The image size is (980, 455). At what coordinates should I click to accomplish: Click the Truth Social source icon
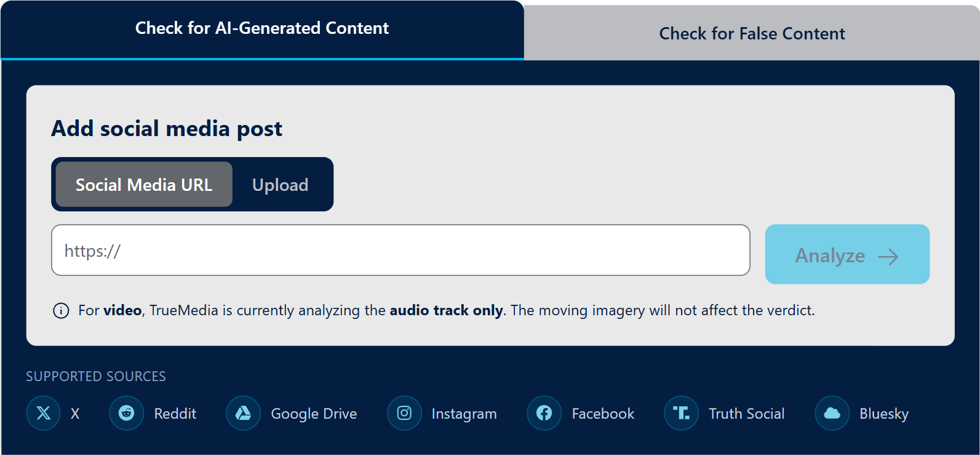[x=681, y=413]
